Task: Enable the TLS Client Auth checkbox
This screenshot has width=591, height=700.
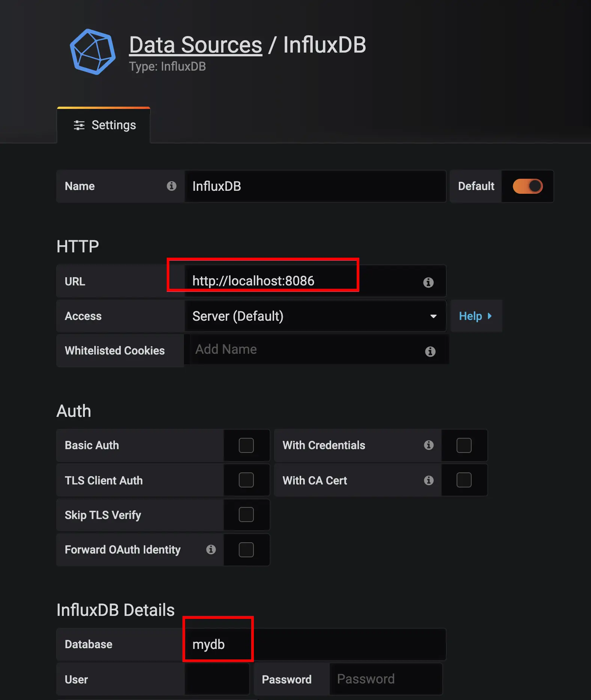Action: (246, 480)
